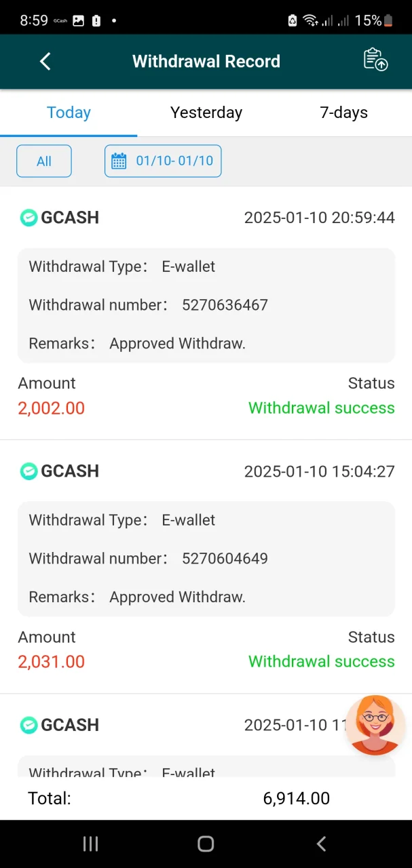412x868 pixels.
Task: Open the 01/10-01/10 date range picker
Action: pyautogui.click(x=163, y=161)
